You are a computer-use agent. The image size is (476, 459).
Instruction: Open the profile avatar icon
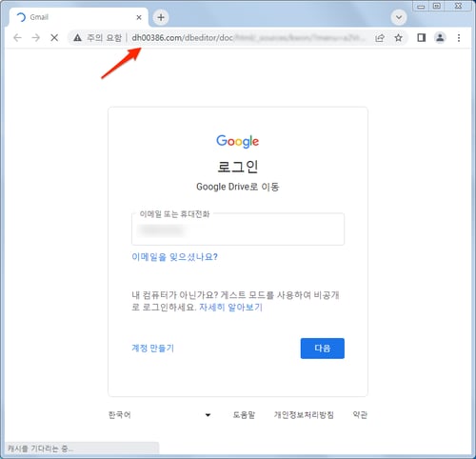tap(440, 38)
